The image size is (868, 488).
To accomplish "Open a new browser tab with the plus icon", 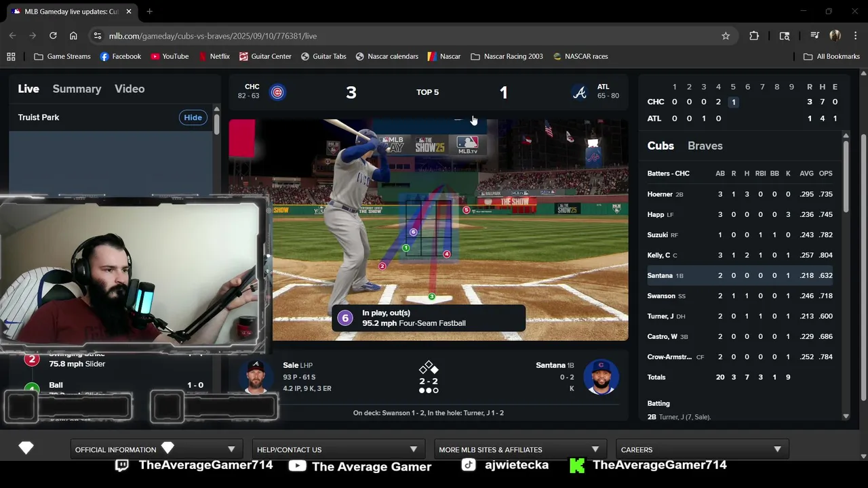I will 149,12.
